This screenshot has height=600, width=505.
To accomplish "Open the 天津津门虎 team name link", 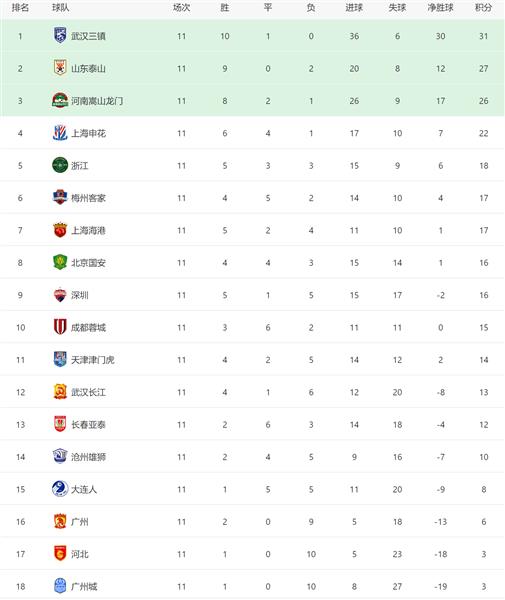I will click(93, 360).
